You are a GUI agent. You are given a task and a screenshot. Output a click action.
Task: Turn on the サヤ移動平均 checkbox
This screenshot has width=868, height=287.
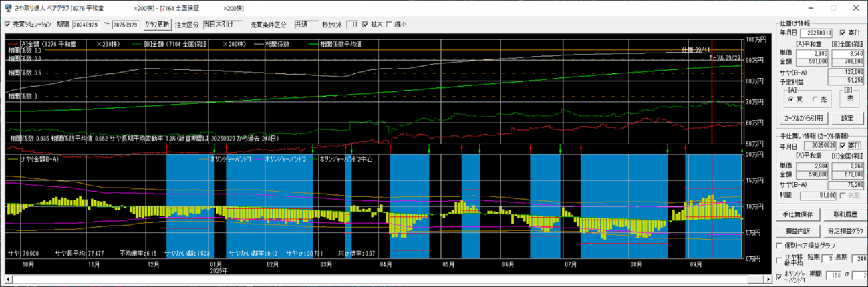pyautogui.click(x=780, y=260)
